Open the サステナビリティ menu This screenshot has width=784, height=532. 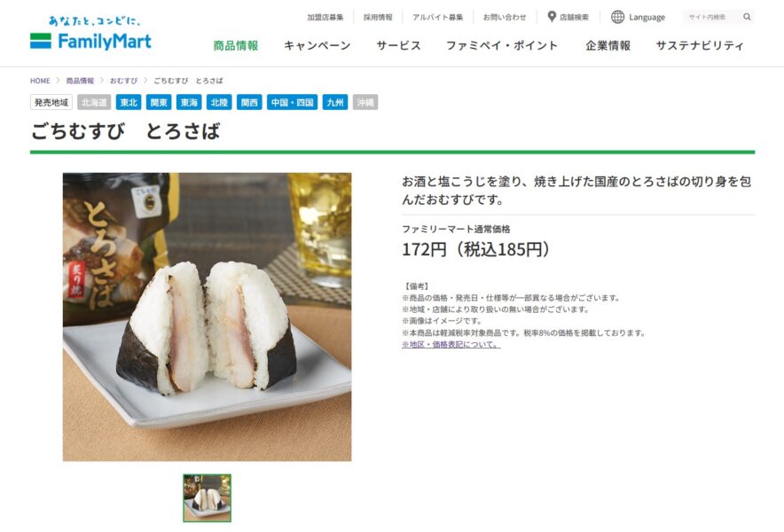[x=700, y=45]
